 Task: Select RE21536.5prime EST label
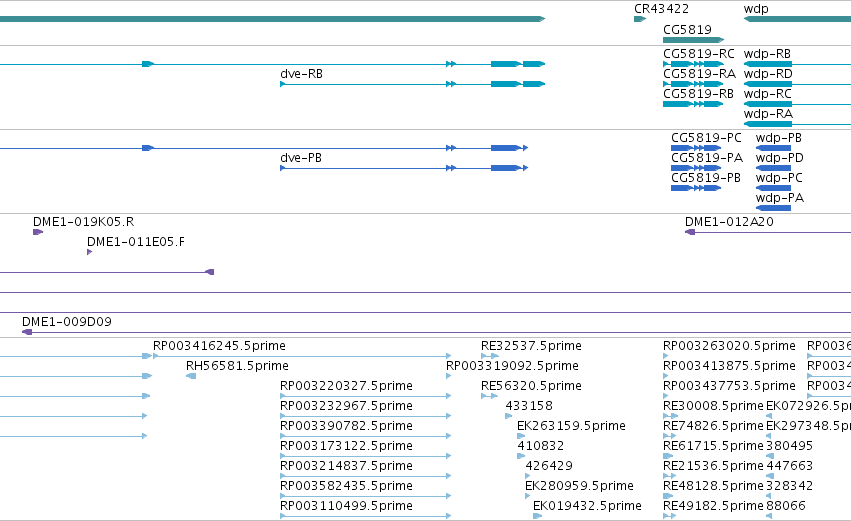(x=713, y=466)
